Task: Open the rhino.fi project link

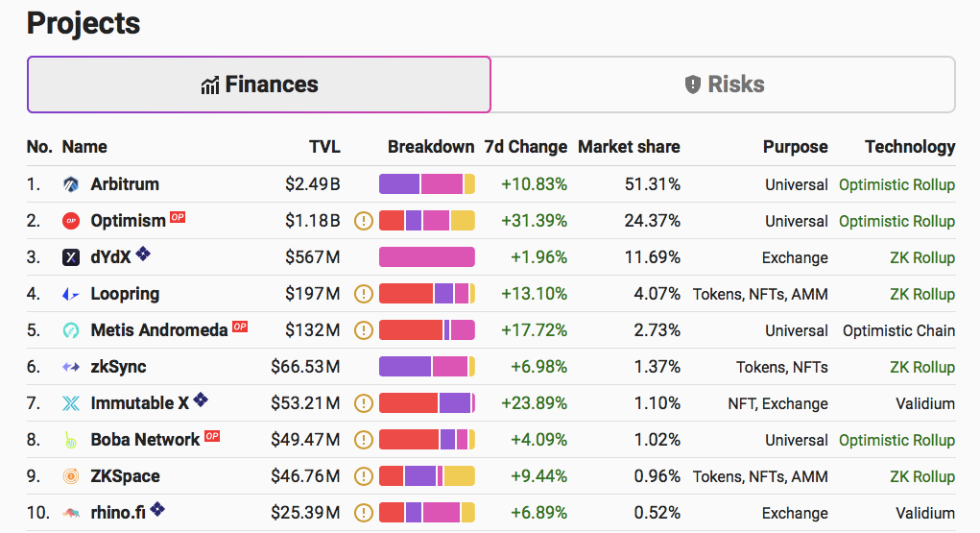Action: pyautogui.click(x=117, y=513)
